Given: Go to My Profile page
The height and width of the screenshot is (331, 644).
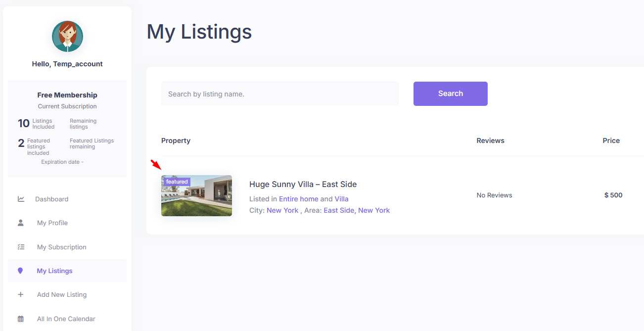Looking at the screenshot, I should pos(52,223).
